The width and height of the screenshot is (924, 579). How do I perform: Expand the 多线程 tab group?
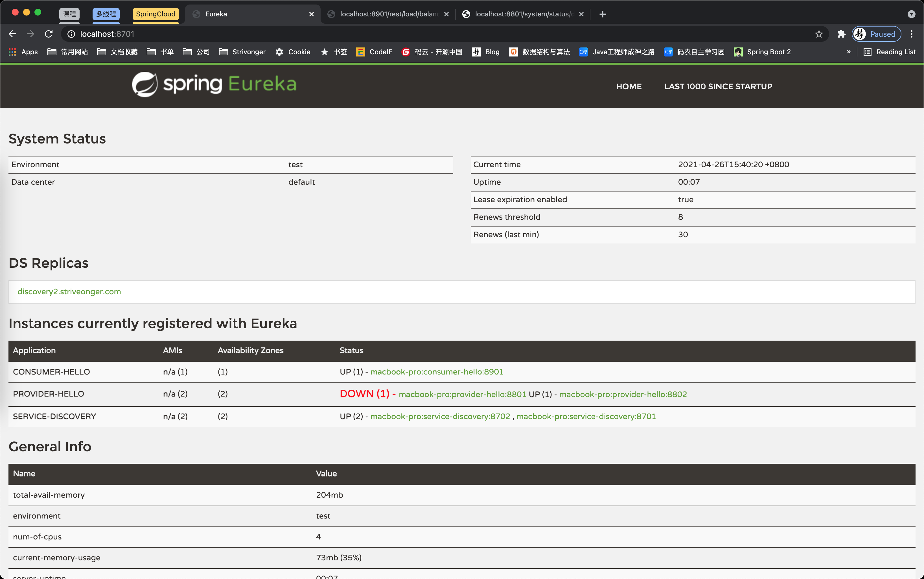pos(106,14)
